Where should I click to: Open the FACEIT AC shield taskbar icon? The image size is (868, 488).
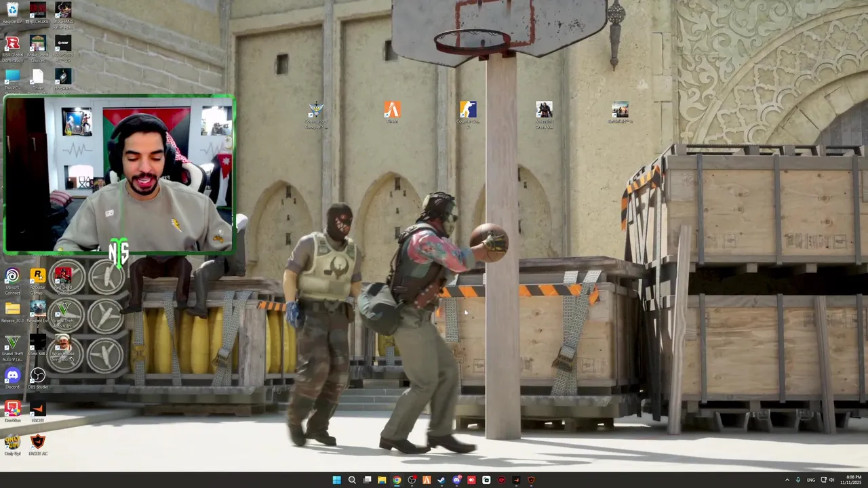pyautogui.click(x=531, y=480)
